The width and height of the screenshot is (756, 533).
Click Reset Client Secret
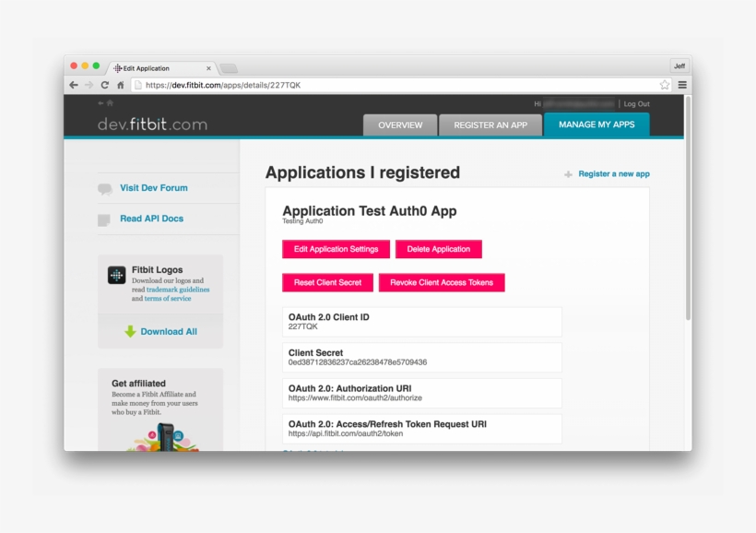pyautogui.click(x=327, y=282)
